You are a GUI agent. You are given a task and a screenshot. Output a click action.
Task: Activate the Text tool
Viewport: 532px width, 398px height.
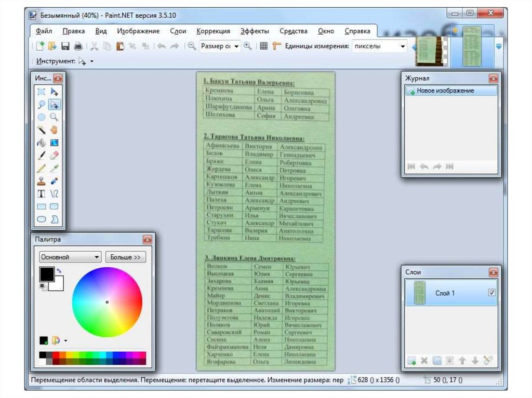(42, 194)
